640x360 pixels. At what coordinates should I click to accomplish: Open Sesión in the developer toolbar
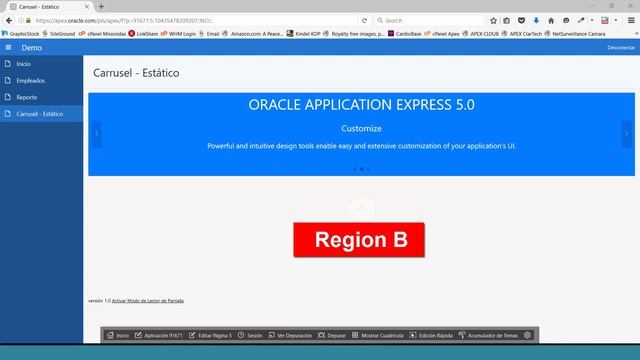point(250,335)
